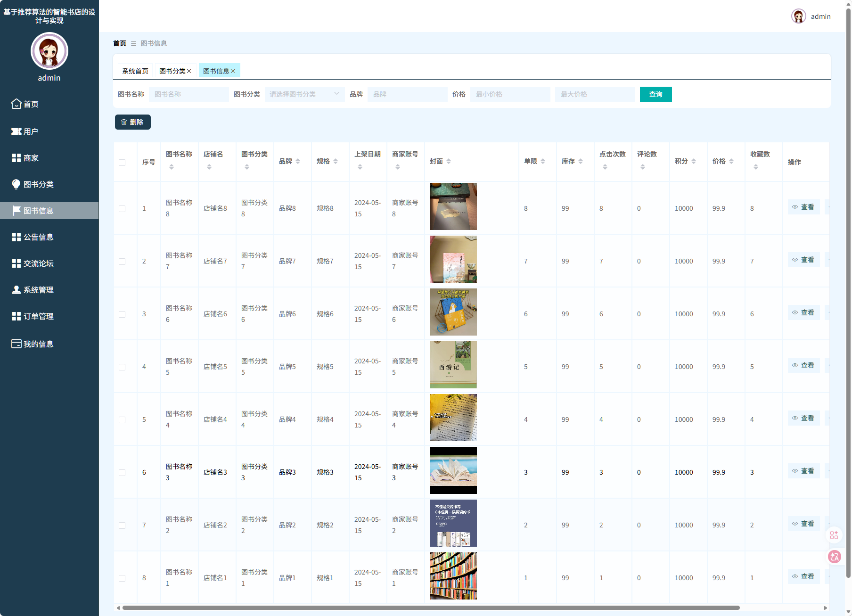Toggle the select-all header checkbox
This screenshot has width=852, height=616.
pyautogui.click(x=122, y=163)
